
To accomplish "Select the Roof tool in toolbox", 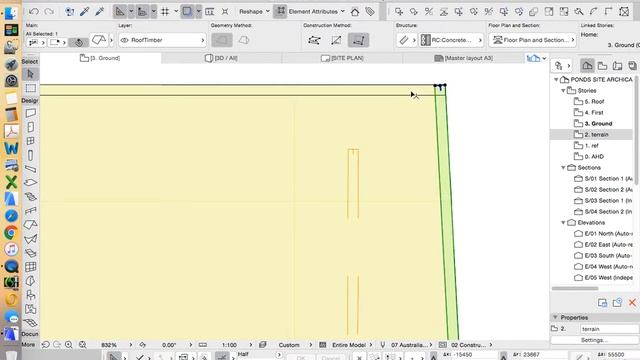I will coord(31,224).
